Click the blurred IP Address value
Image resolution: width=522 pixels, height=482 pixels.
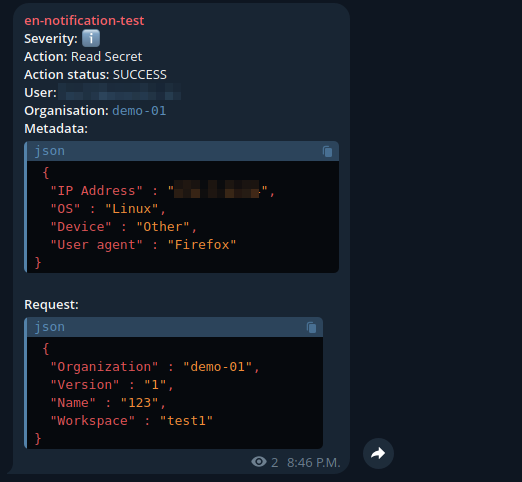tap(217, 189)
